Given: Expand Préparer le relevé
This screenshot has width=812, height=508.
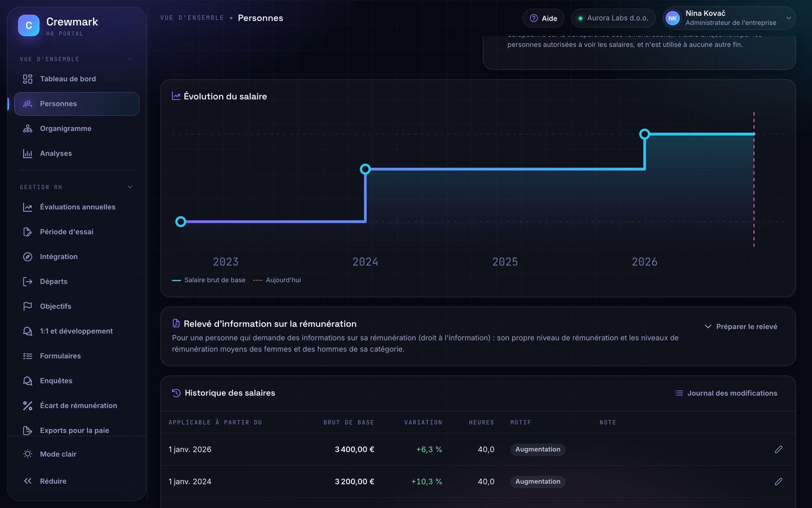Looking at the screenshot, I should point(741,326).
